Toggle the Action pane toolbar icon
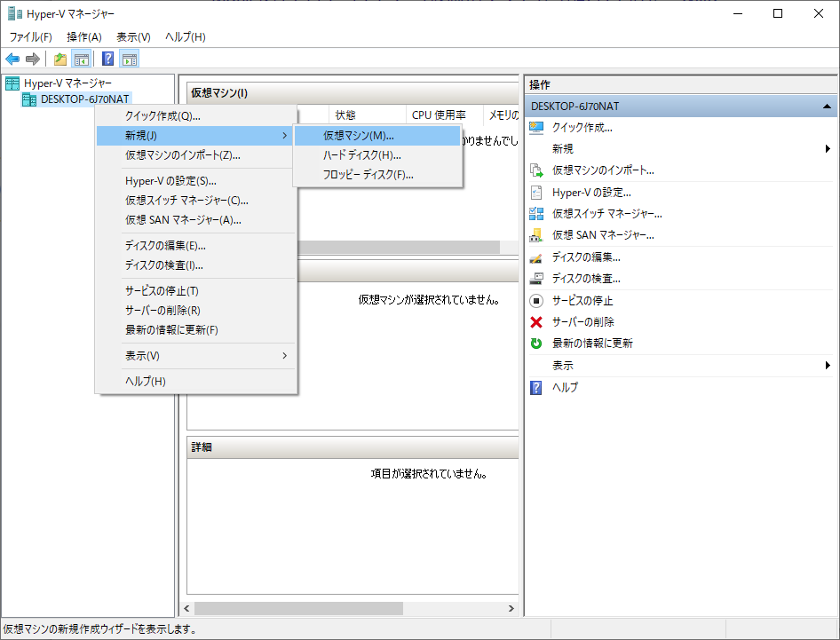 point(129,59)
